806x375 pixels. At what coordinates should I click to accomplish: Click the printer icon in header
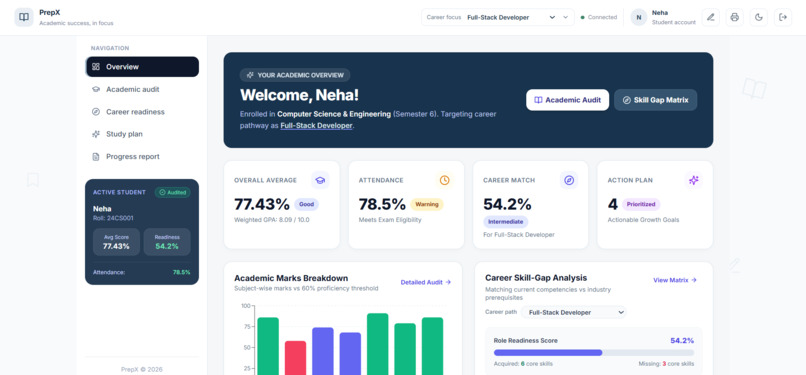tap(735, 17)
